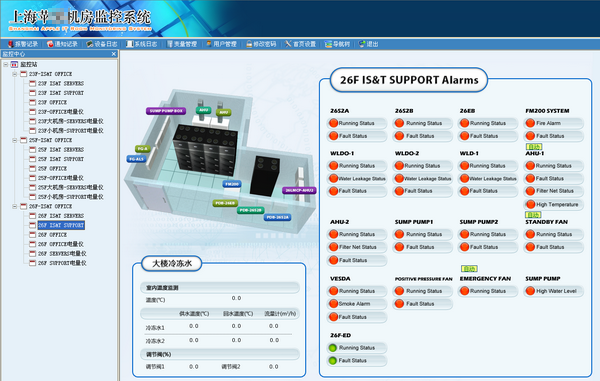Viewport: 600px width, 381px height.
Task: Open the 变量管理 variable management menu
Action: click(x=182, y=44)
